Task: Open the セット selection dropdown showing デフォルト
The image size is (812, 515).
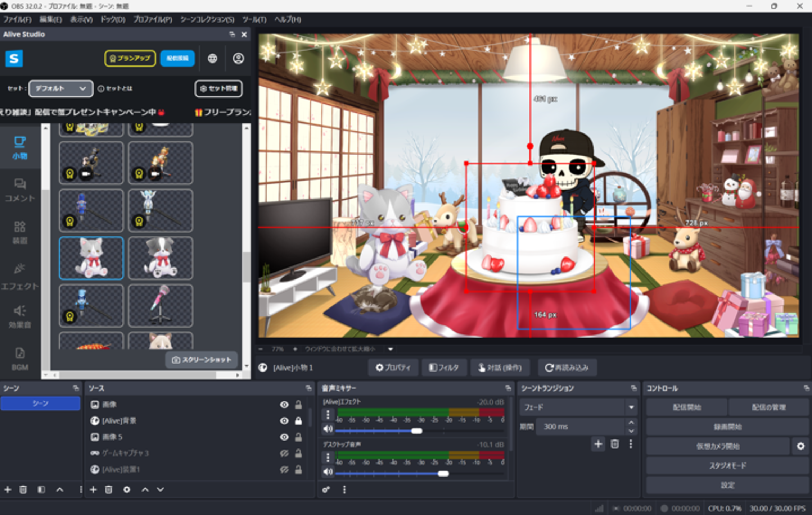Action: click(x=60, y=88)
